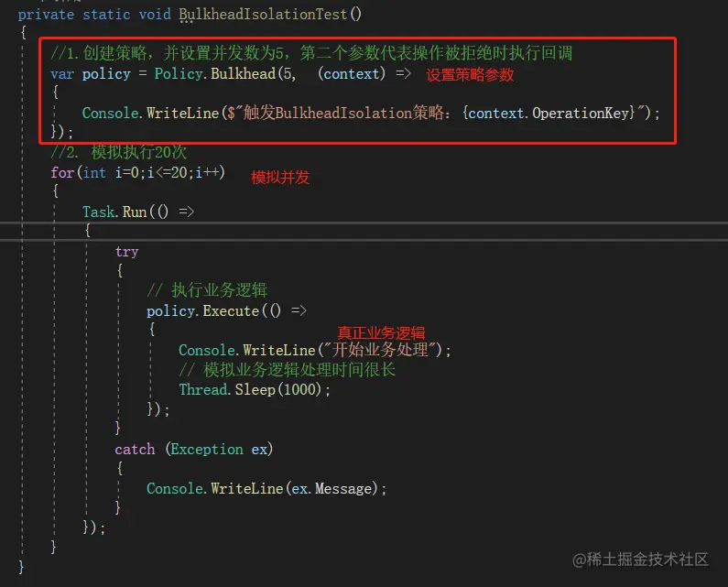This screenshot has width=728, height=587.
Task: Click "OperationKey" in the interpolated string
Action: [581, 114]
